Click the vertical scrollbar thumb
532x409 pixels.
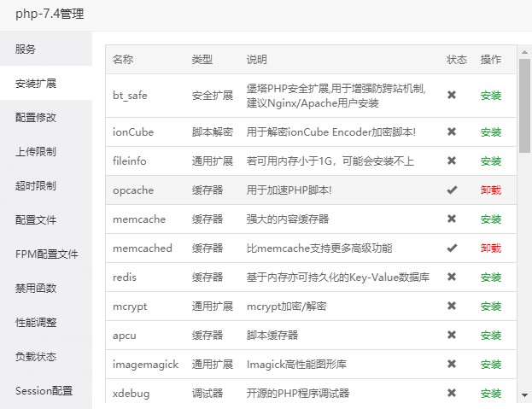[x=524, y=106]
